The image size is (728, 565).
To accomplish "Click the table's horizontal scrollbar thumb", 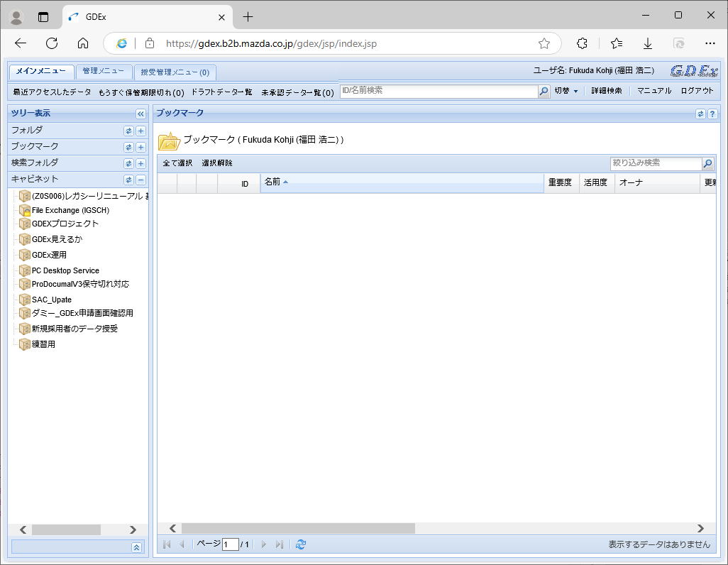I will tap(298, 528).
